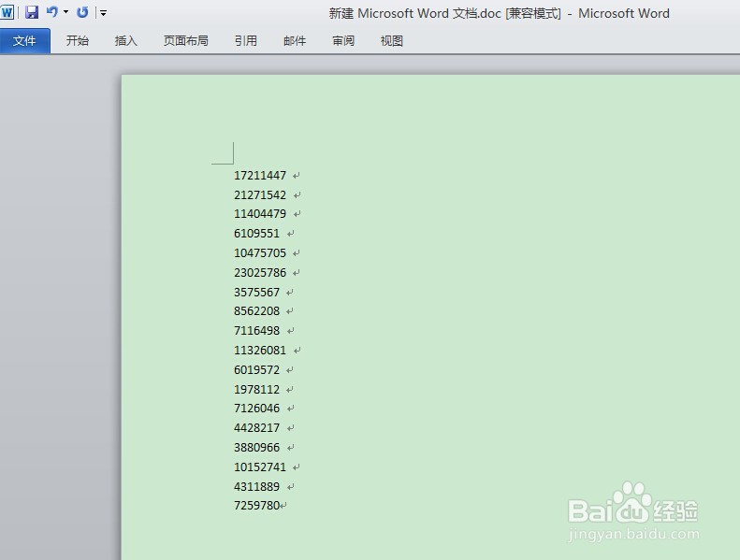Click the Word application icon

click(7, 12)
